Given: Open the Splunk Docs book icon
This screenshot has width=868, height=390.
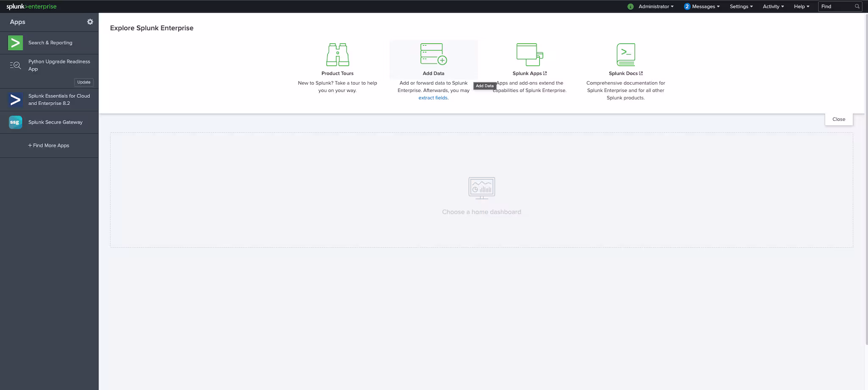Looking at the screenshot, I should pyautogui.click(x=626, y=55).
